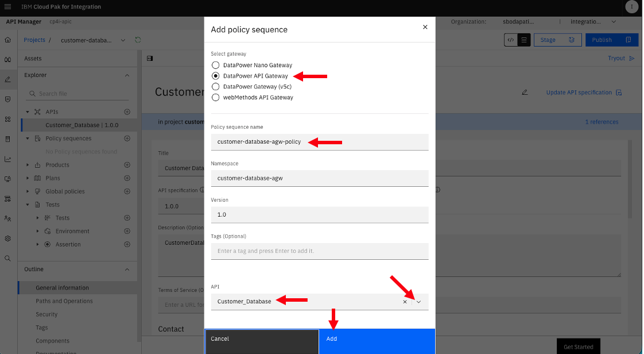Click the refresh icon beside project name
Image resolution: width=644 pixels, height=354 pixels.
[138, 40]
